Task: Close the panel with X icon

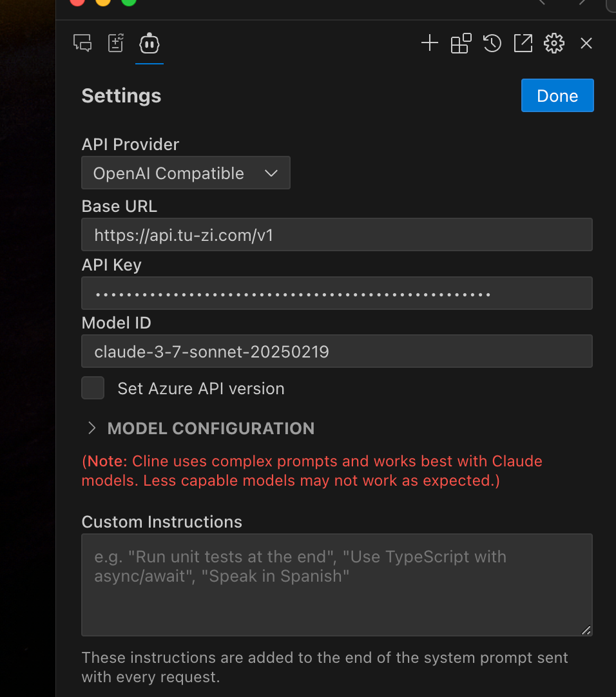Action: (x=586, y=43)
